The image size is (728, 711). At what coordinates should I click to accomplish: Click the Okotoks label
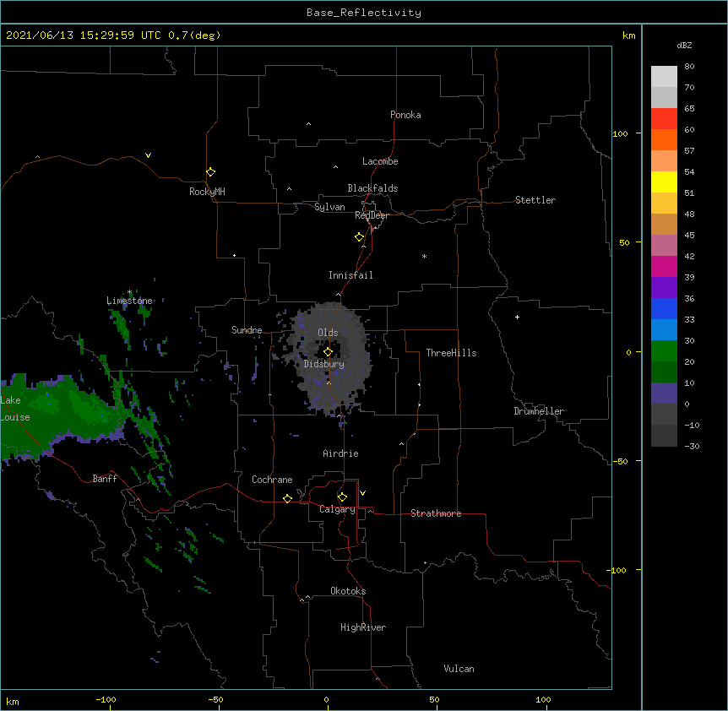[x=348, y=591]
